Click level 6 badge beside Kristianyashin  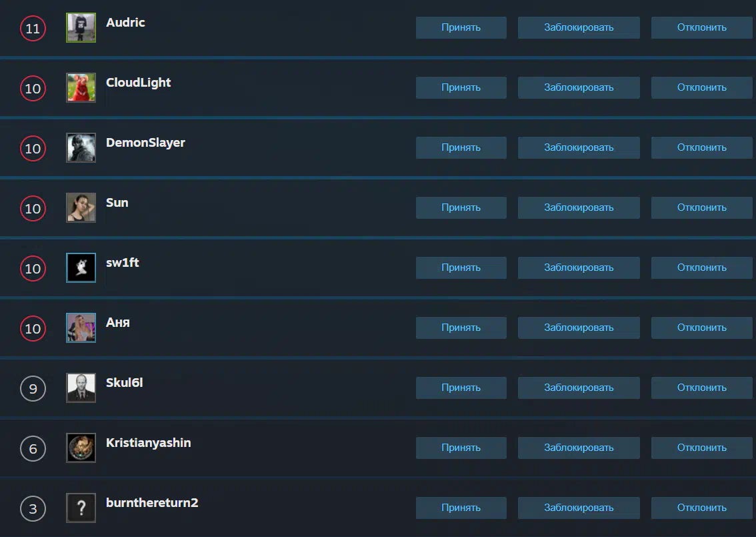[33, 449]
